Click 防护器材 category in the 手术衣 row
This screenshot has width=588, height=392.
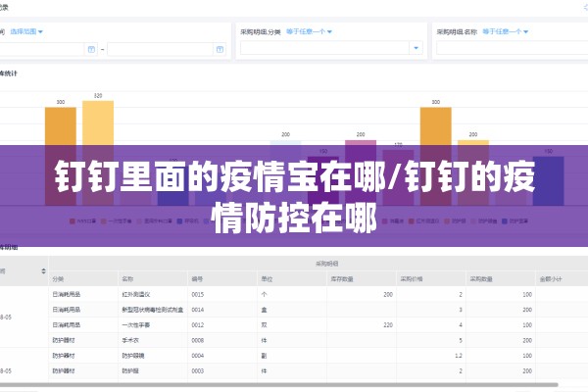(64, 340)
